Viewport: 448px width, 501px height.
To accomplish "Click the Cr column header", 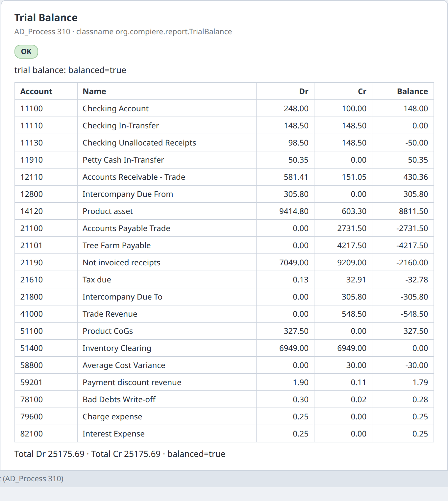I will pyautogui.click(x=343, y=91).
